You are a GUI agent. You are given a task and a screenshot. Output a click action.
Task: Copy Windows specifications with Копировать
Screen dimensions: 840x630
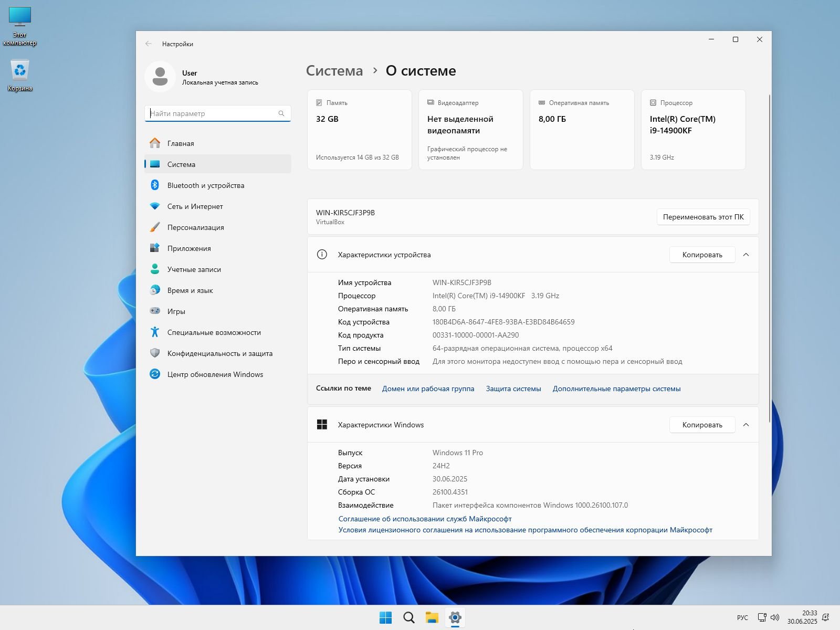tap(702, 425)
